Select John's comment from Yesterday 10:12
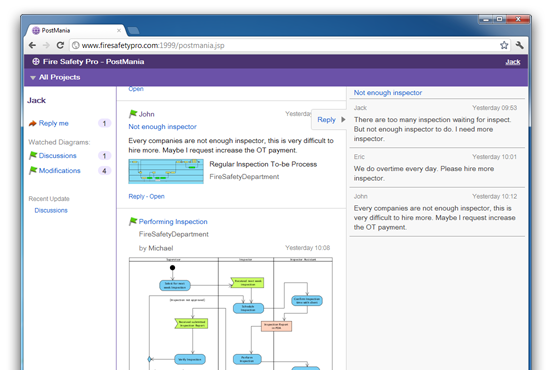This screenshot has height=370, width=550. point(437,212)
